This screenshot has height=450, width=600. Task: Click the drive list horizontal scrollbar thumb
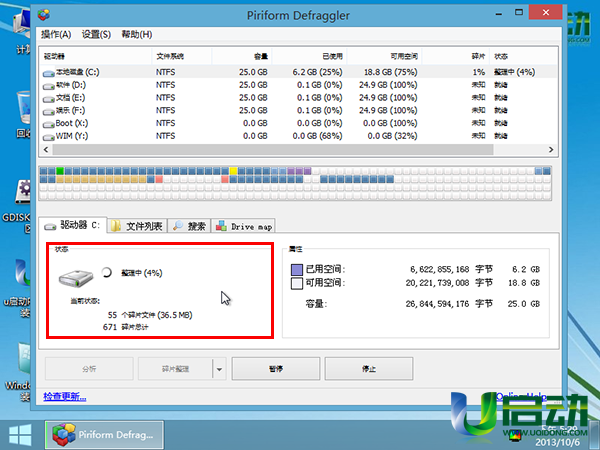[x=273, y=150]
